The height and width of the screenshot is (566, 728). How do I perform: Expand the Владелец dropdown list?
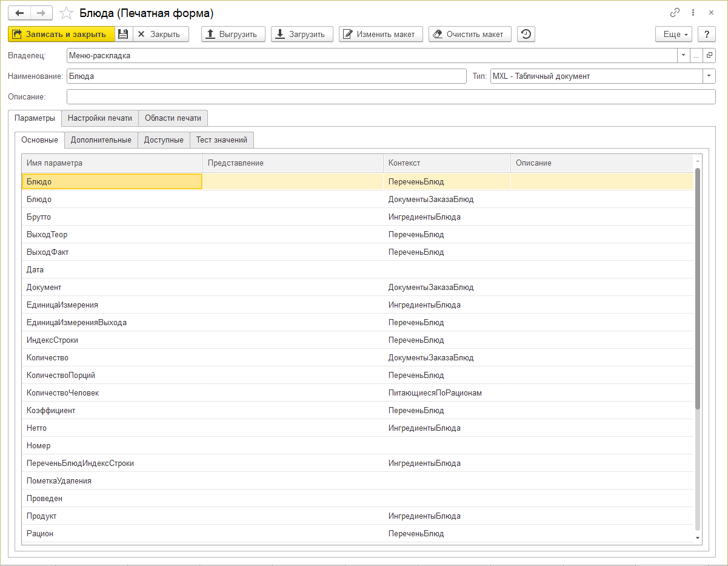pos(683,56)
